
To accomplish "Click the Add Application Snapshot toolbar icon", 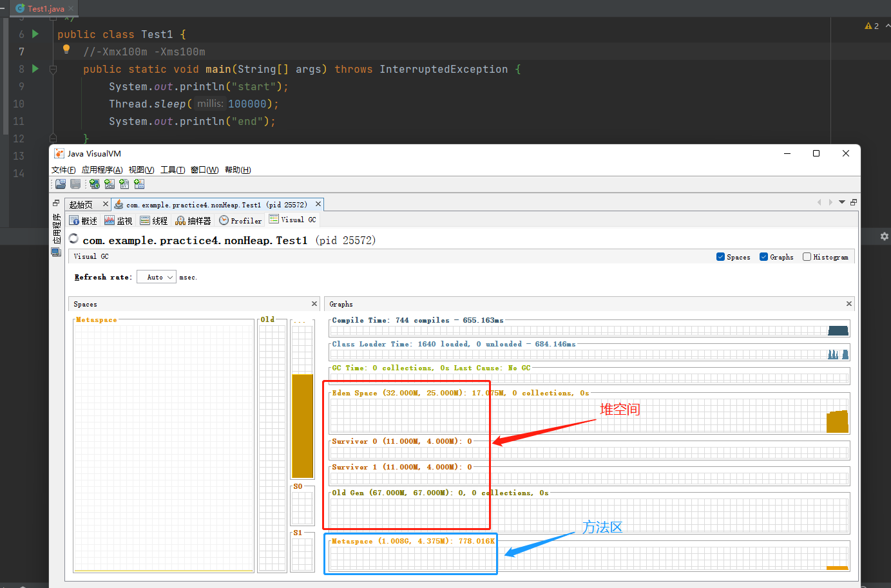I will tap(139, 184).
